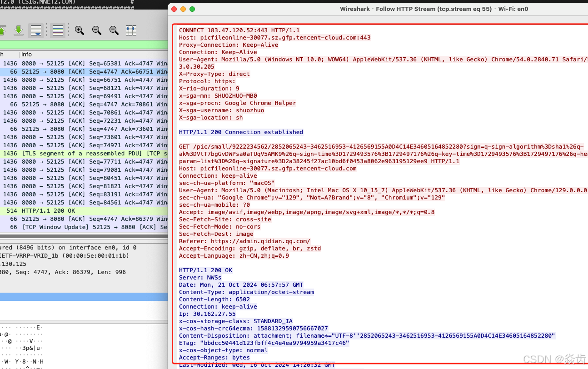Image resolution: width=588 pixels, height=369 pixels.
Task: Select packet row with Seq=69491
Action: (84, 96)
